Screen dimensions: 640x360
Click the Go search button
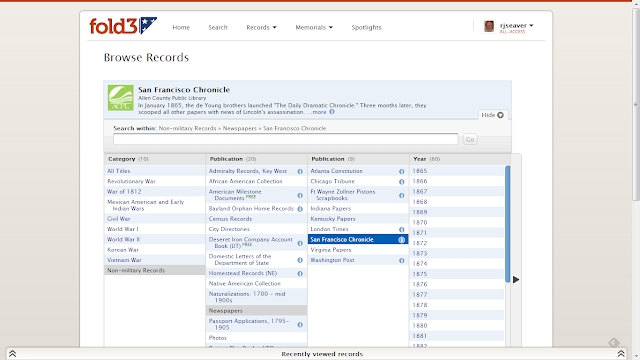470,140
